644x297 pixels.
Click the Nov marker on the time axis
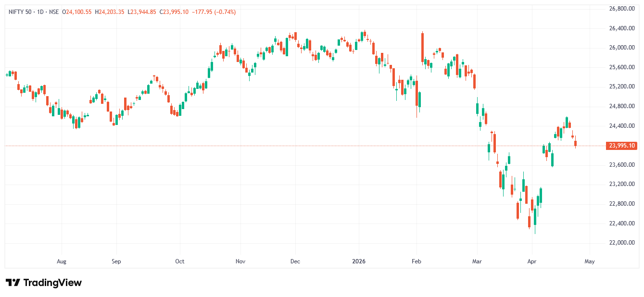[x=240, y=261]
